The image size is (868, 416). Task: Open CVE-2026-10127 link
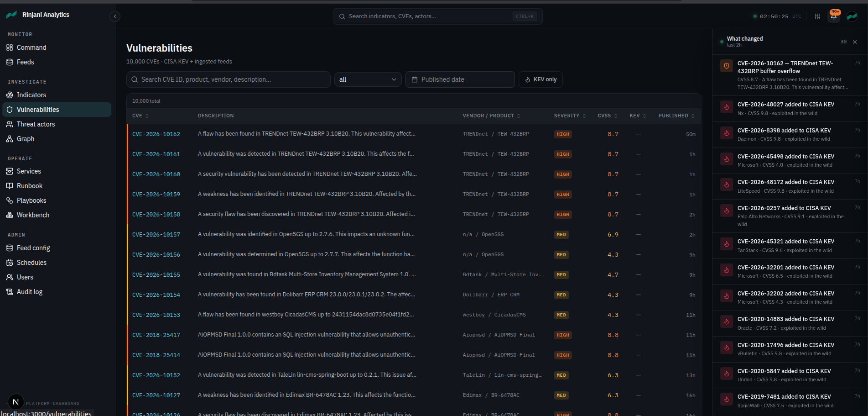[156, 395]
